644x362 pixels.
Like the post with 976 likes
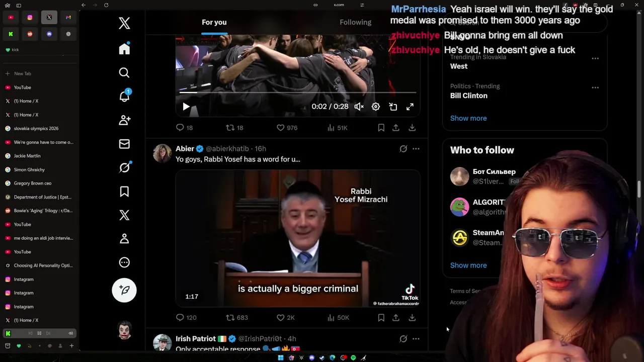pos(287,128)
